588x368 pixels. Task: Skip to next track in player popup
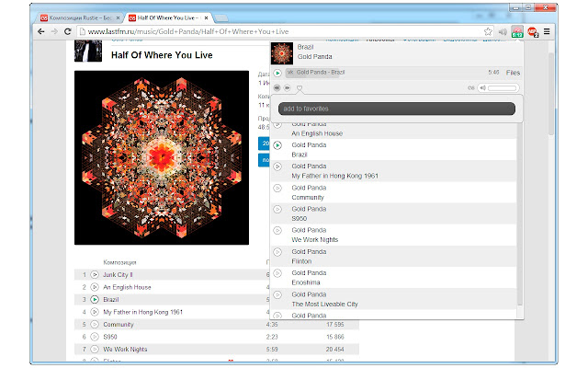click(288, 88)
